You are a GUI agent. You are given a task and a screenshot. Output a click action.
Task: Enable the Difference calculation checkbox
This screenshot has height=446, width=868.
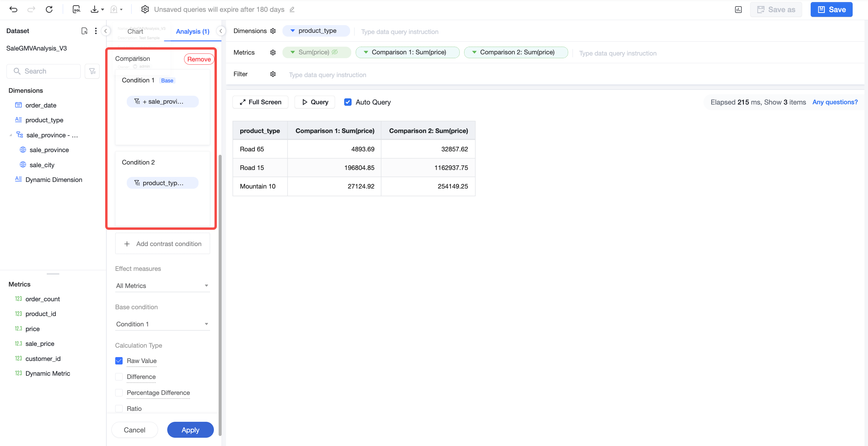(x=119, y=377)
